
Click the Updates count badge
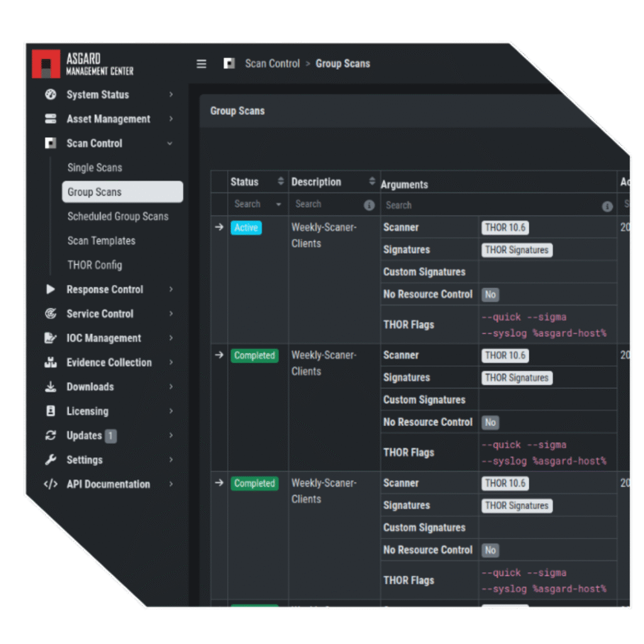coord(111,436)
